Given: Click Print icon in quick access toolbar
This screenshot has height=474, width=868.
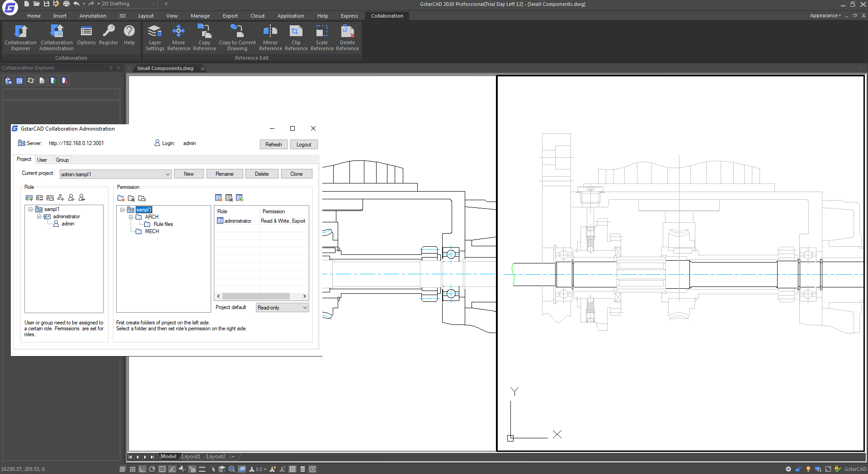Looking at the screenshot, I should point(66,4).
